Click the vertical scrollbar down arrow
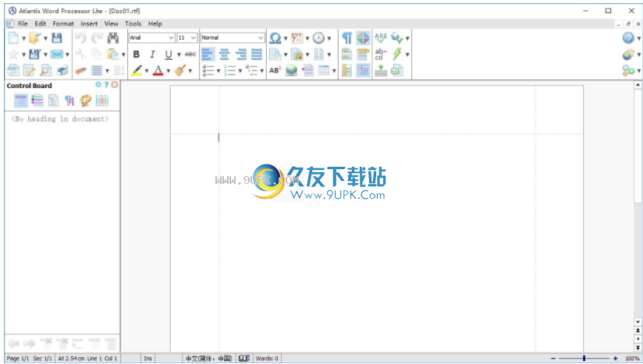643x364 pixels. click(x=638, y=322)
